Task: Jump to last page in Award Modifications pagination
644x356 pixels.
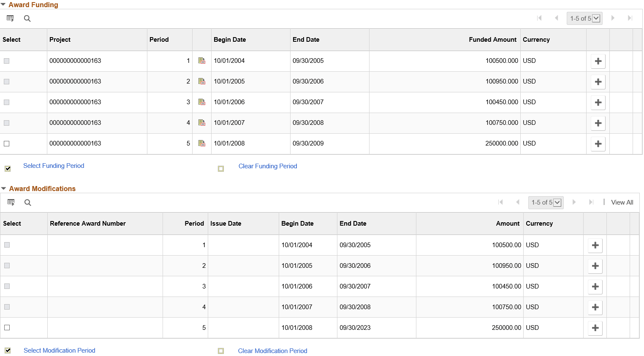Action: coord(590,202)
